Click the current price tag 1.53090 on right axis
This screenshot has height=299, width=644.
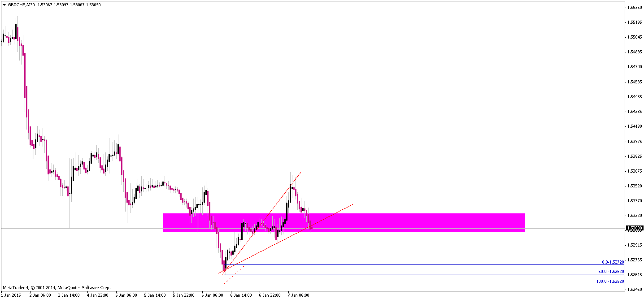tap(635, 228)
